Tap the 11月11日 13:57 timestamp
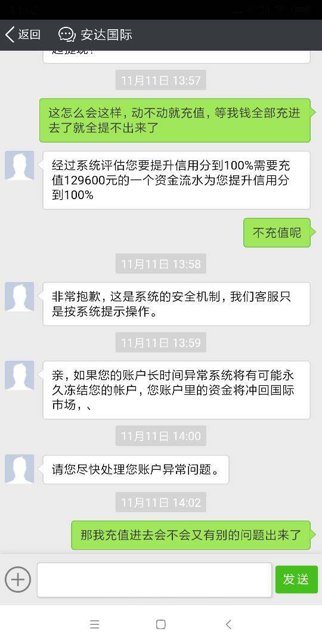322x644 pixels. [x=161, y=80]
